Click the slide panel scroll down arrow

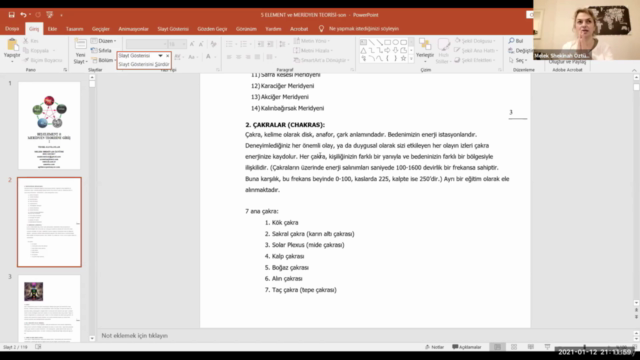(92, 338)
